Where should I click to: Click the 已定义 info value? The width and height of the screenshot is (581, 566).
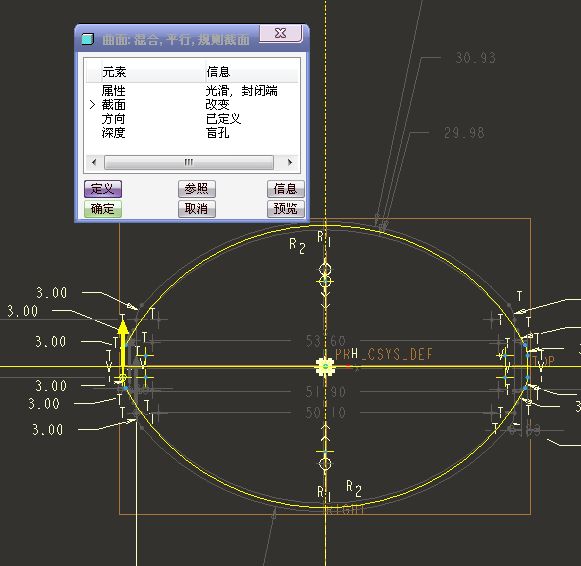pos(223,119)
